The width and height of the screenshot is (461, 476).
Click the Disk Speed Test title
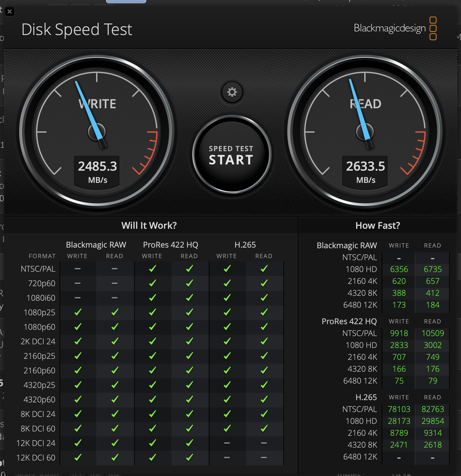77,29
